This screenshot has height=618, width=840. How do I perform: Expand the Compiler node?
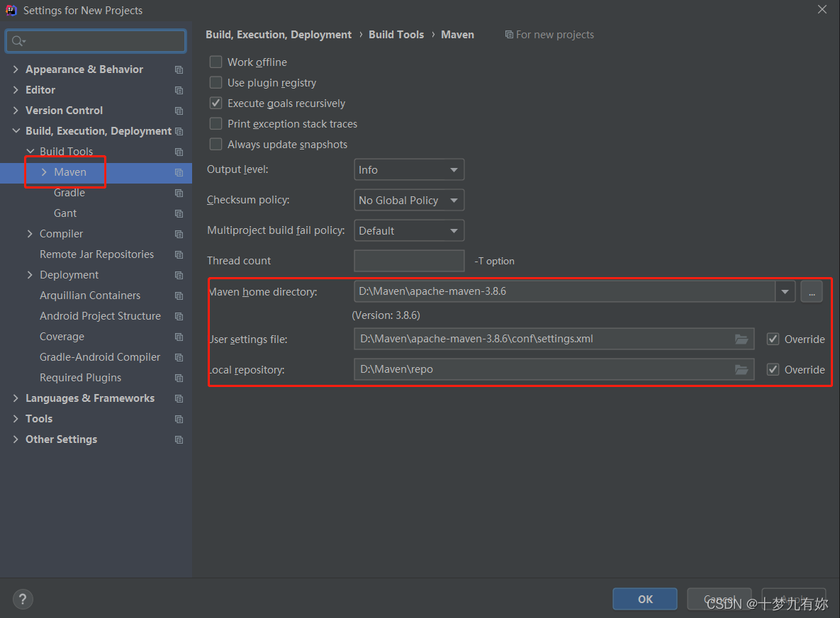(x=30, y=233)
